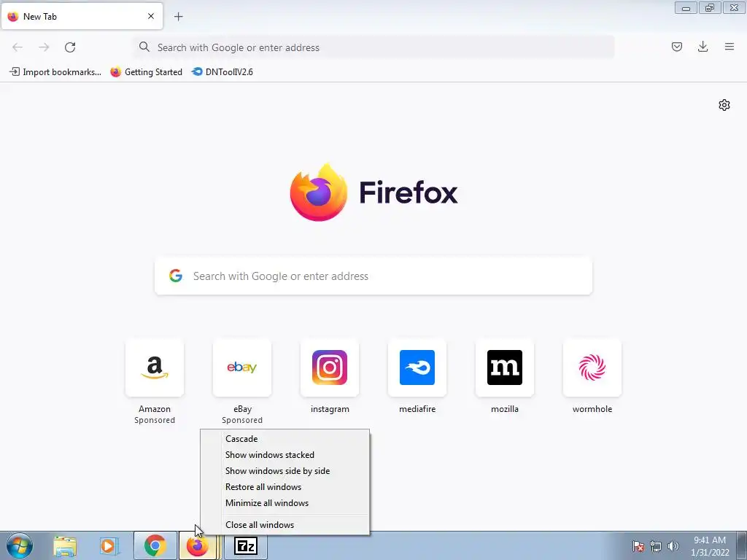Screen dimensions: 747x560
Task: Open new tab personalize gear icon
Action: click(724, 105)
